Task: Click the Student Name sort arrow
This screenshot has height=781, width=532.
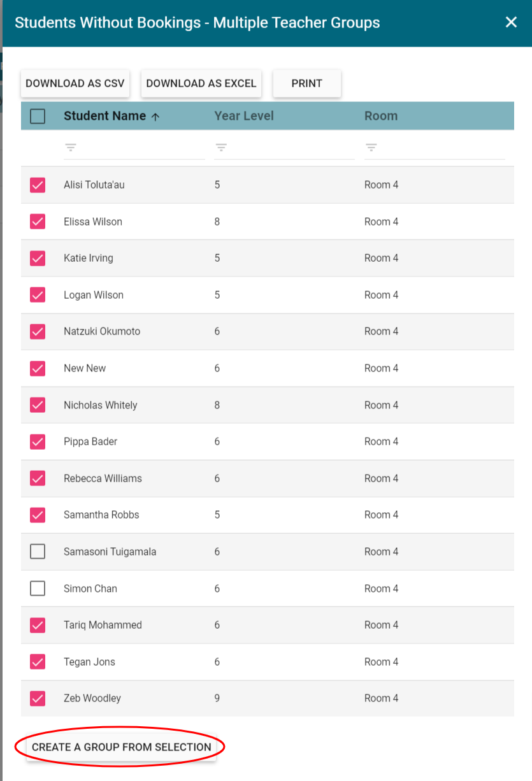Action: coord(155,117)
